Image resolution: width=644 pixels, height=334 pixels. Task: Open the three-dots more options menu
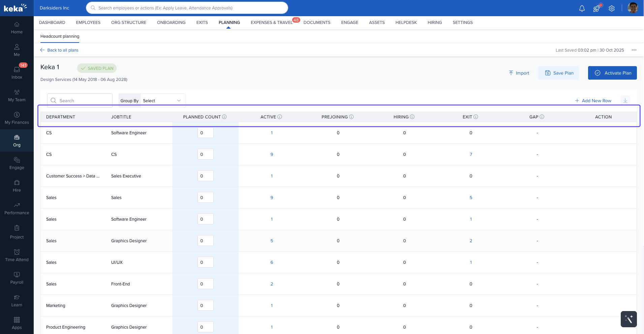pyautogui.click(x=634, y=50)
